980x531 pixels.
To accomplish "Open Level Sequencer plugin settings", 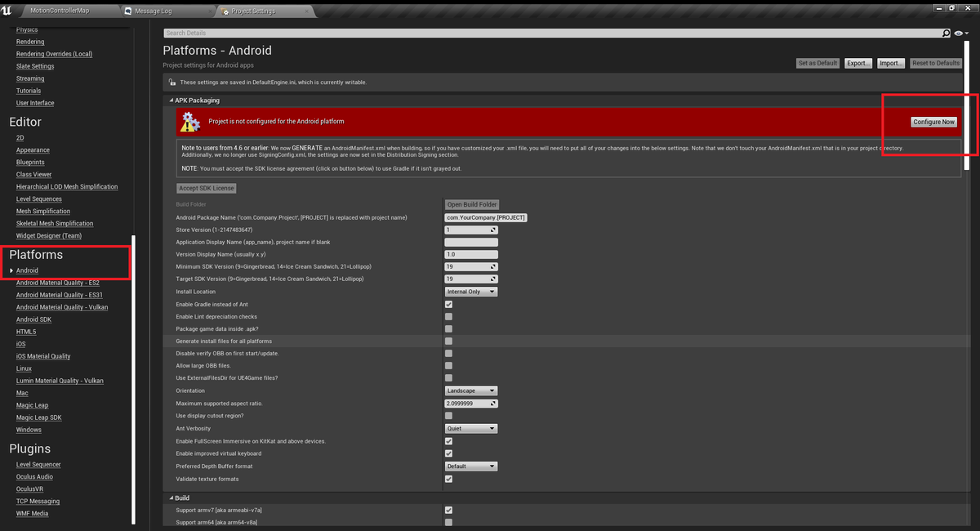I will pyautogui.click(x=38, y=464).
